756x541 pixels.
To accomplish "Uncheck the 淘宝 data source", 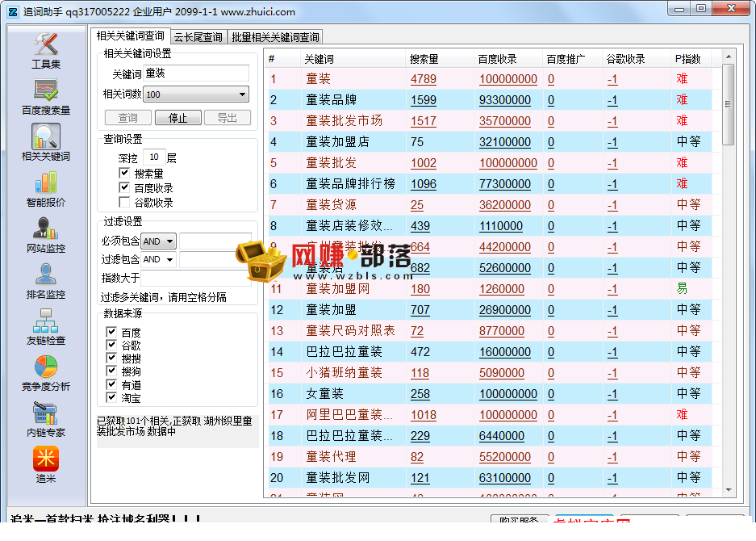I will tap(111, 397).
